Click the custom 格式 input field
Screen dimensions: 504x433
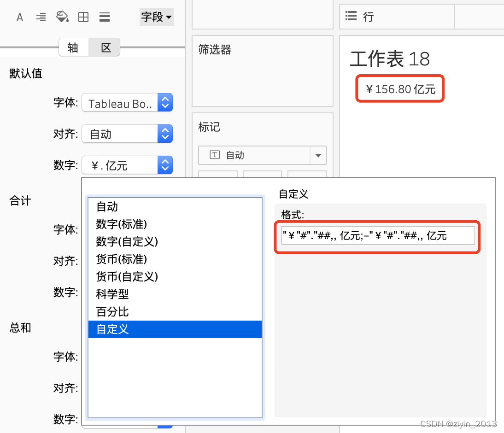coord(378,236)
